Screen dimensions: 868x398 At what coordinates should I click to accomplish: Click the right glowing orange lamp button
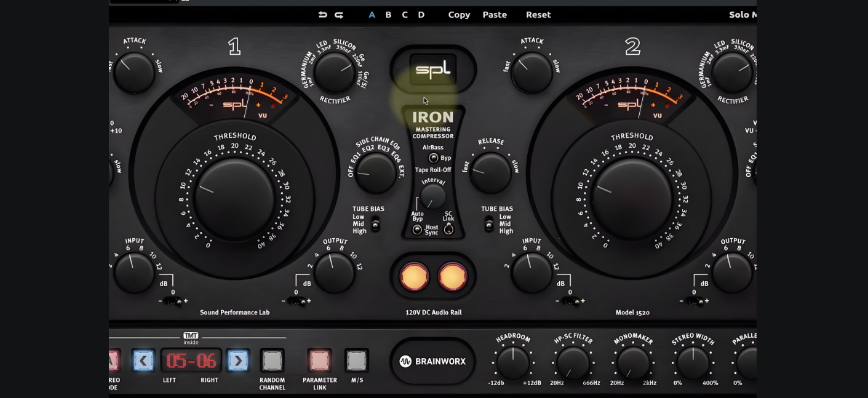(452, 277)
